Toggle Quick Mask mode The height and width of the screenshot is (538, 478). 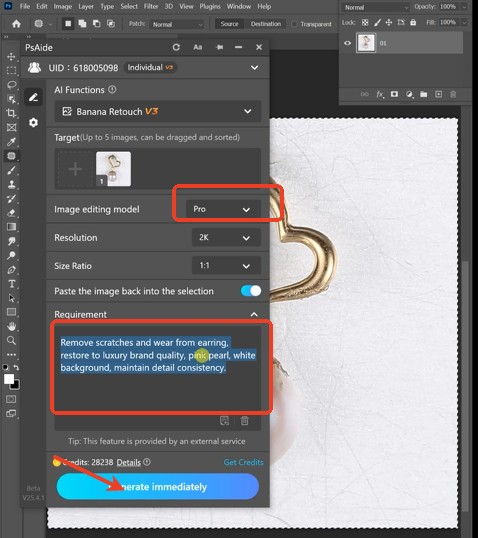(11, 399)
